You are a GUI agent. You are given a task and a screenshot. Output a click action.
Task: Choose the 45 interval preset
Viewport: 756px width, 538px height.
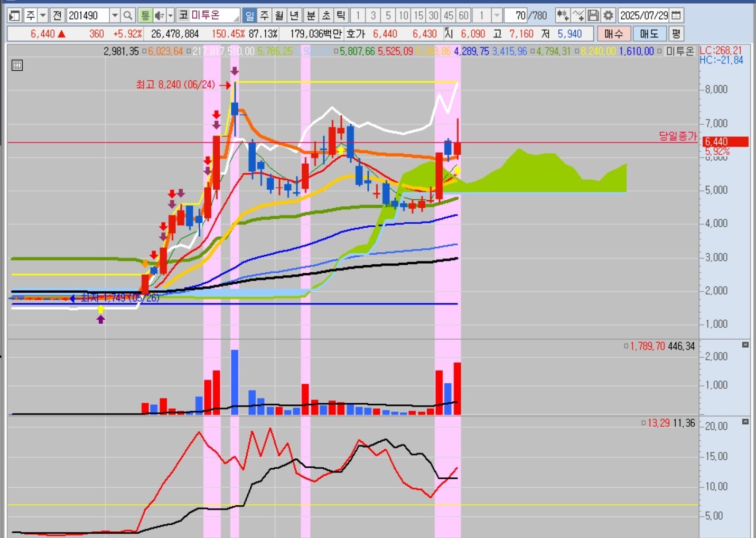449,15
